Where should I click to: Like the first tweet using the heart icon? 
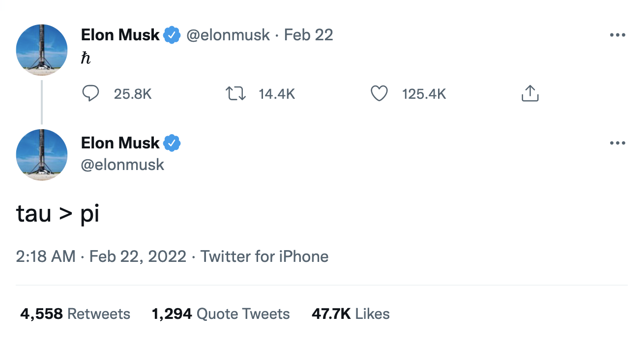379,93
